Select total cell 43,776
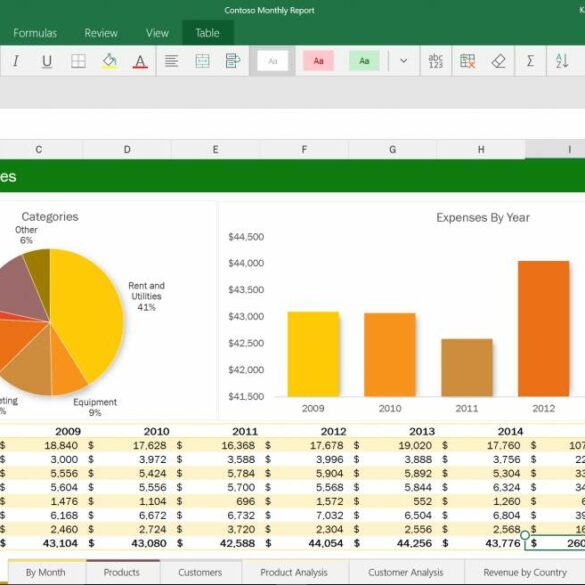Viewport: 585px width, 585px height. pos(481,543)
